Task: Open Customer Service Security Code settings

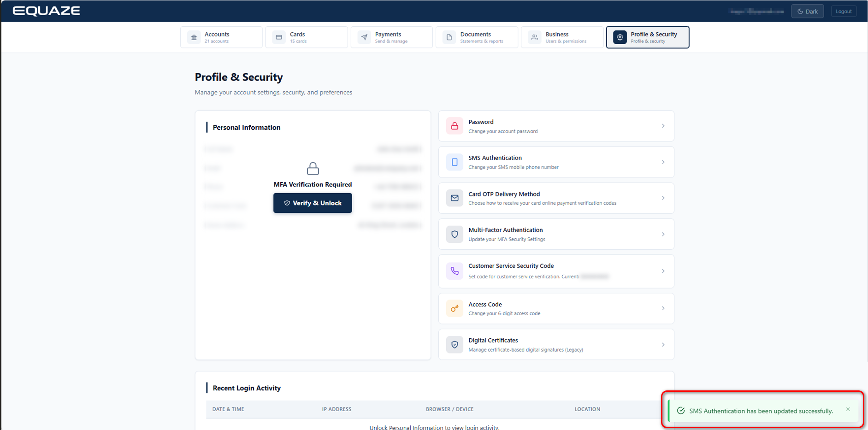Action: tap(556, 271)
